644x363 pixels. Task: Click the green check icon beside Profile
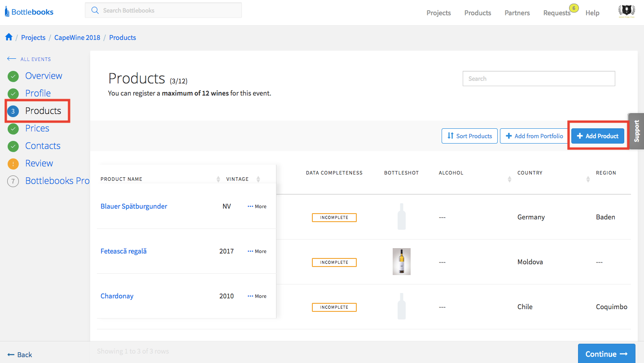(13, 94)
